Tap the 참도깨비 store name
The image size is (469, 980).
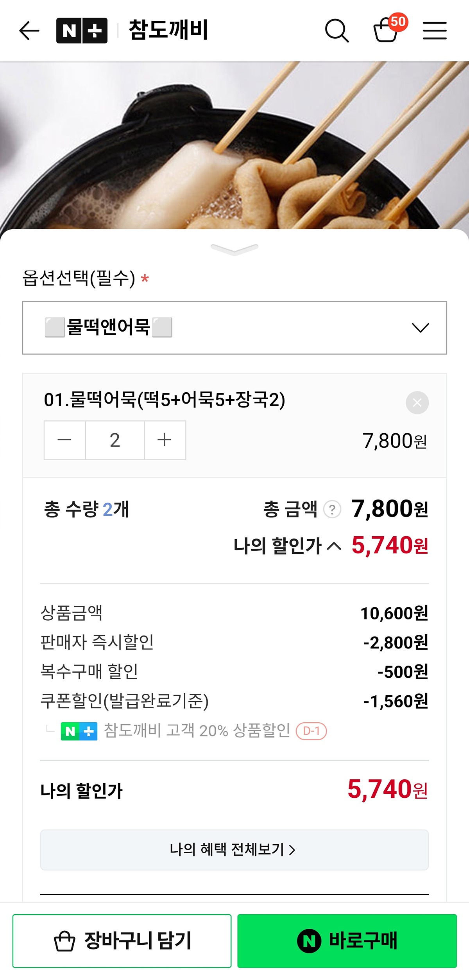point(168,31)
